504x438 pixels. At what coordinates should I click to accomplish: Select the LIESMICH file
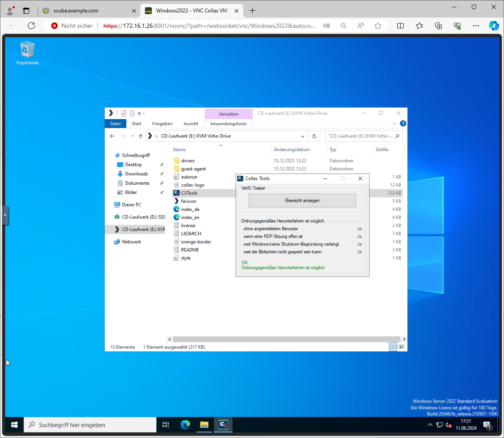[191, 234]
